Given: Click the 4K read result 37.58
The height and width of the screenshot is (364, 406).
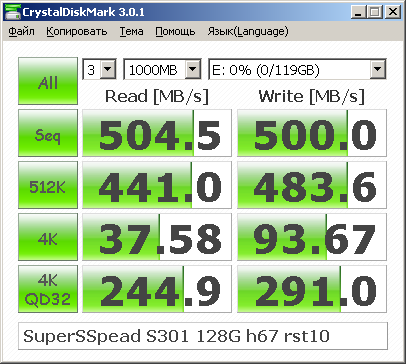Looking at the screenshot, I should pos(157,237).
